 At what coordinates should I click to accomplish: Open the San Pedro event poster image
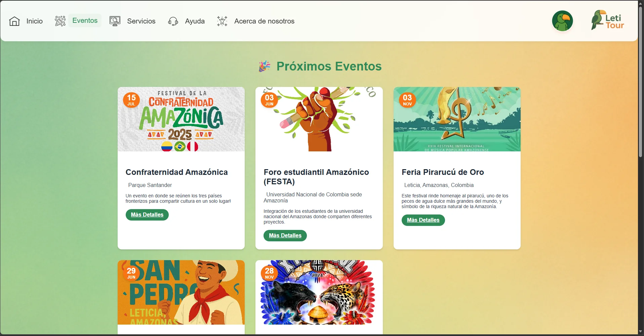click(181, 292)
